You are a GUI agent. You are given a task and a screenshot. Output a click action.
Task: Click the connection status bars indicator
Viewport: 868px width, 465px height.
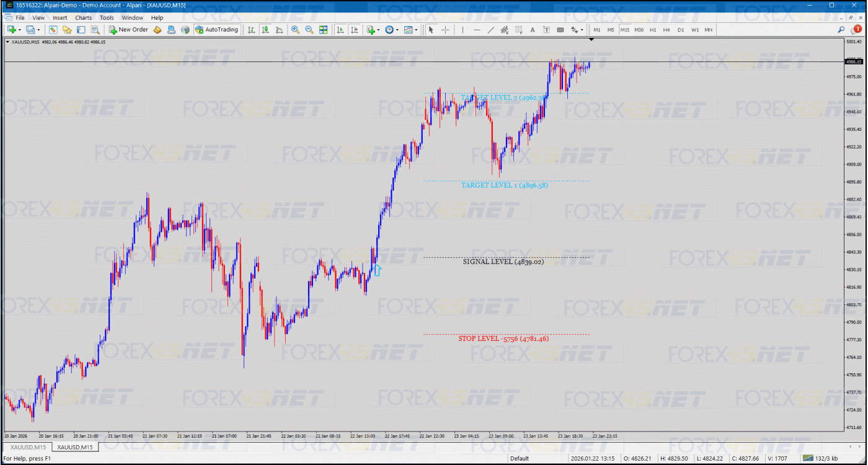[808, 459]
